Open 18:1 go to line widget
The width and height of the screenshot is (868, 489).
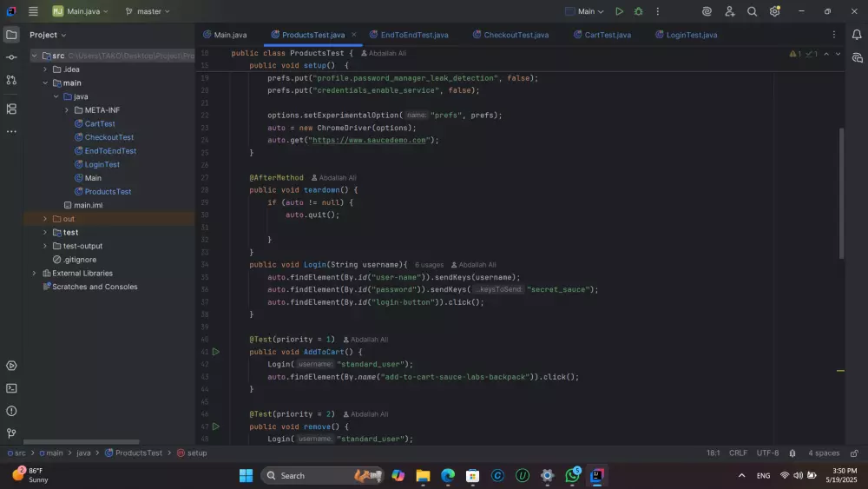pos(713,453)
